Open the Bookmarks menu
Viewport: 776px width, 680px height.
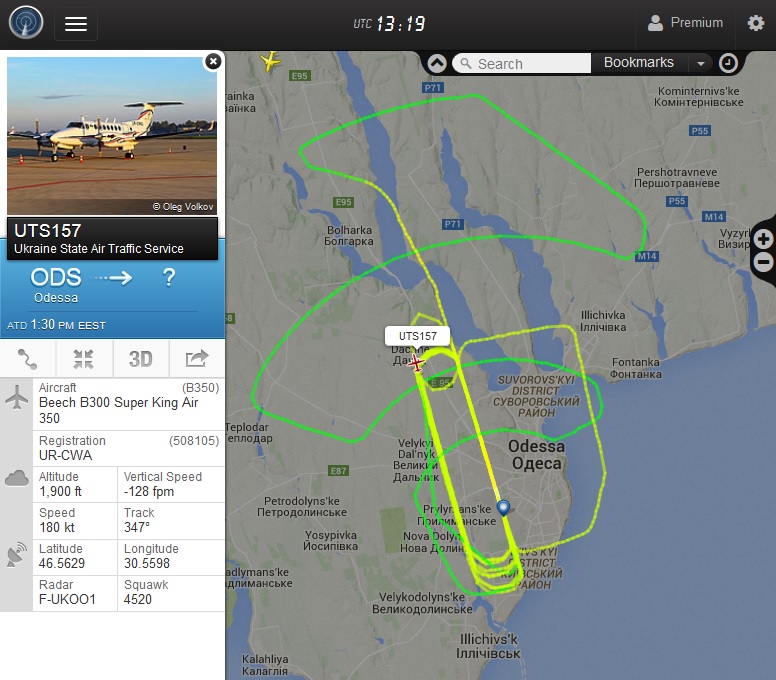[638, 62]
